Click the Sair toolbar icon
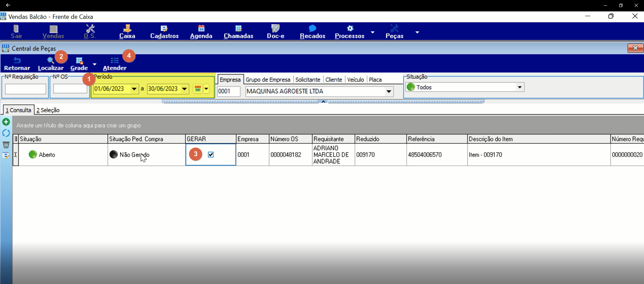 point(16,32)
